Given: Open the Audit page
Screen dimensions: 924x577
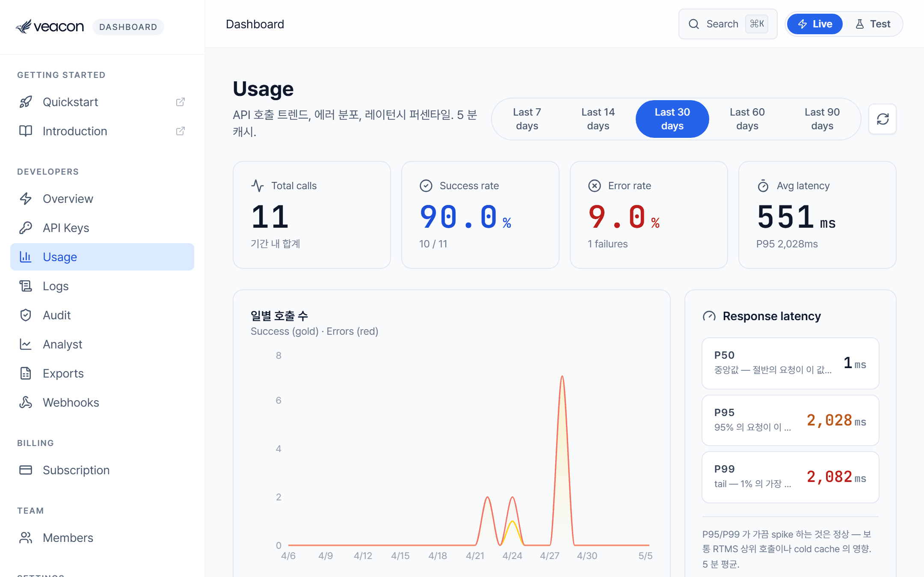Looking at the screenshot, I should pyautogui.click(x=102, y=315).
